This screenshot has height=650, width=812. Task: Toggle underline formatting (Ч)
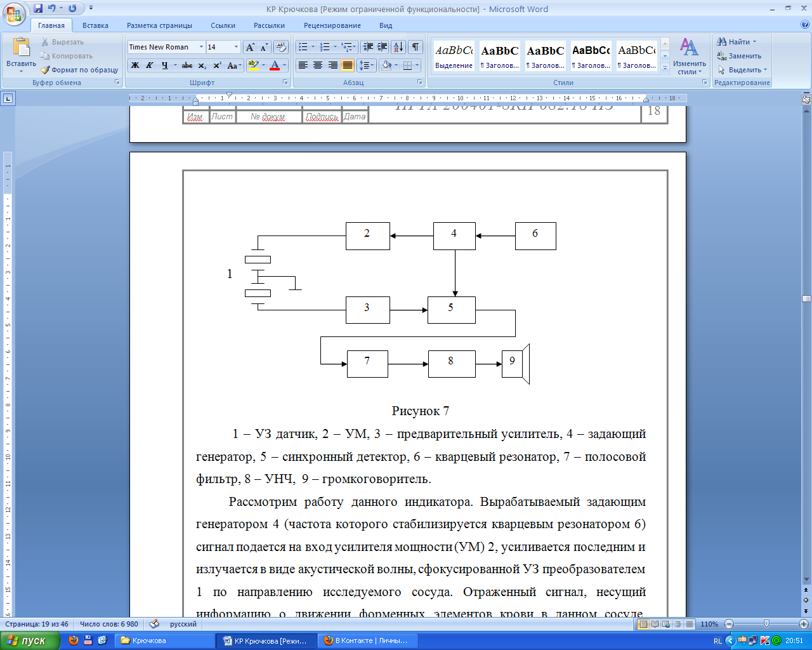tap(165, 65)
